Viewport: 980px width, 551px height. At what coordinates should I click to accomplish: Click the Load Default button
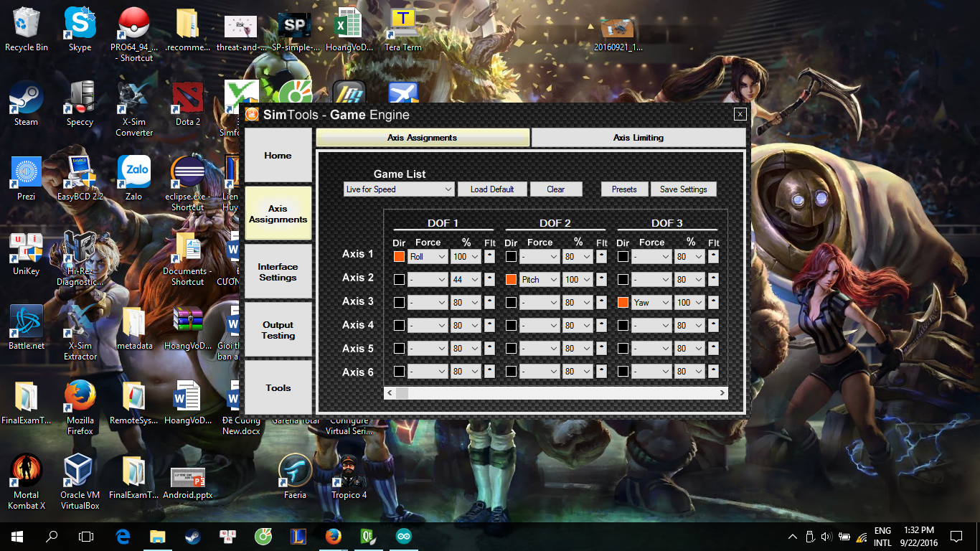492,189
